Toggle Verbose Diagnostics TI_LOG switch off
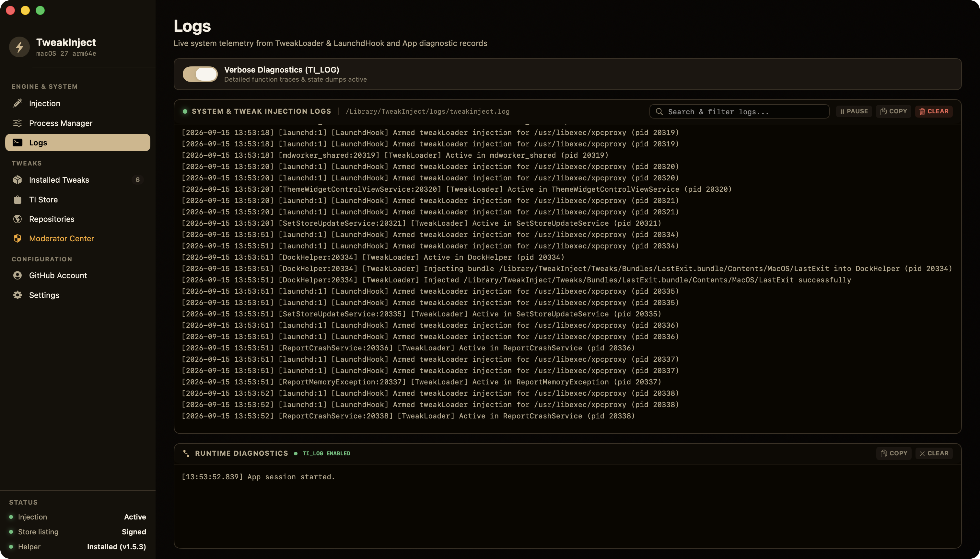980x559 pixels. [x=200, y=74]
